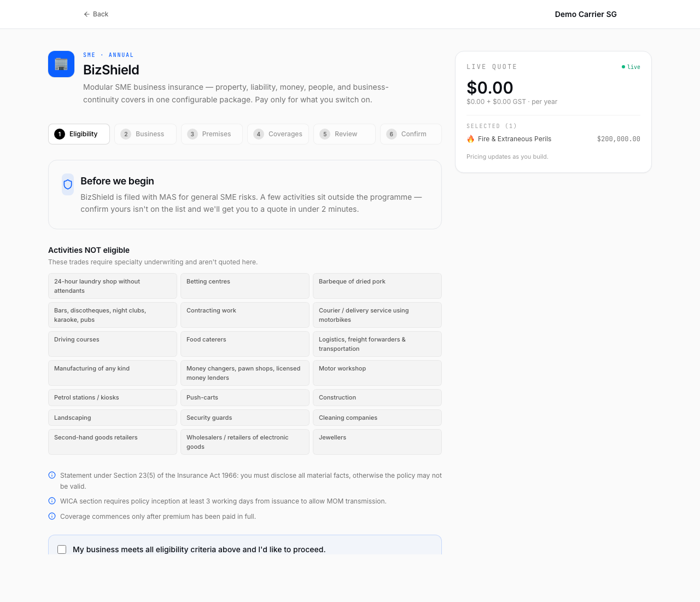Click the back arrow icon in header
The image size is (700, 602).
86,14
